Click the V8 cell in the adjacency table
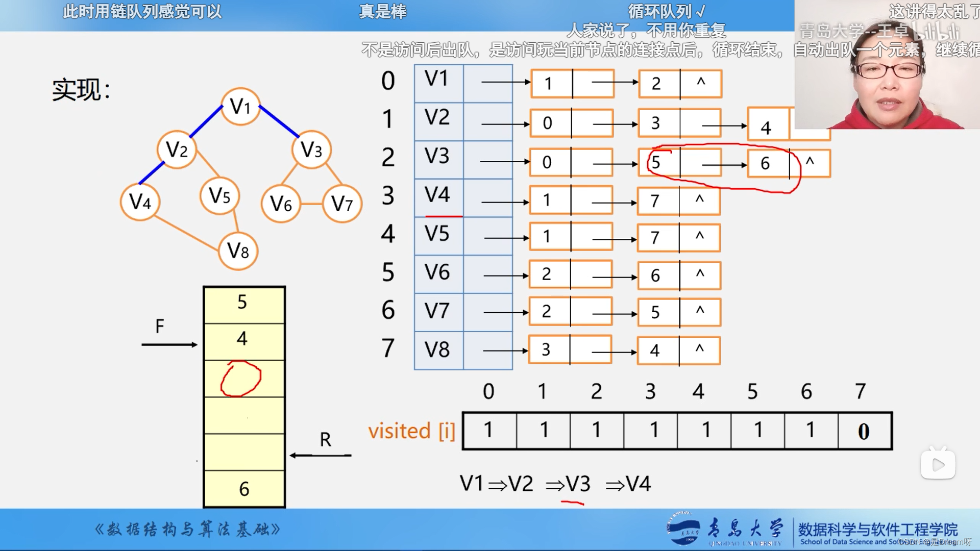 [x=438, y=350]
